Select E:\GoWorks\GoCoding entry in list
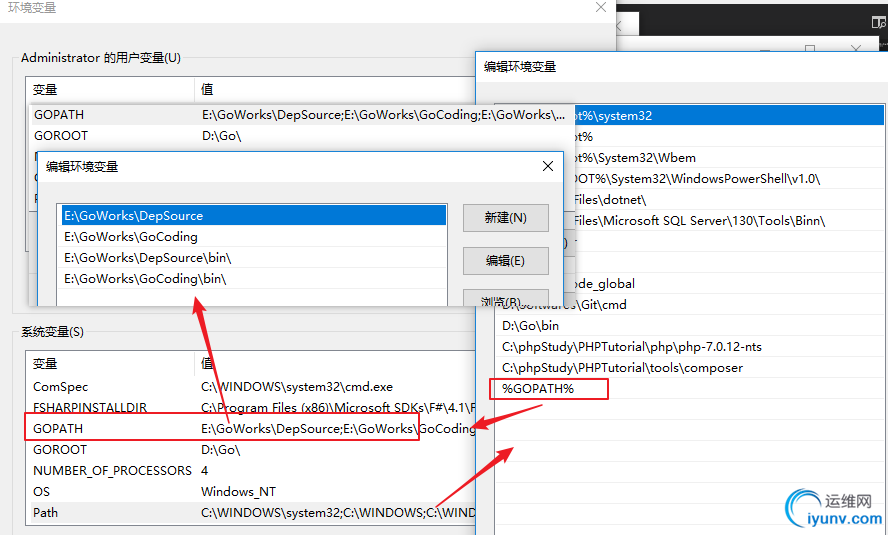The height and width of the screenshot is (535, 888). 254,237
